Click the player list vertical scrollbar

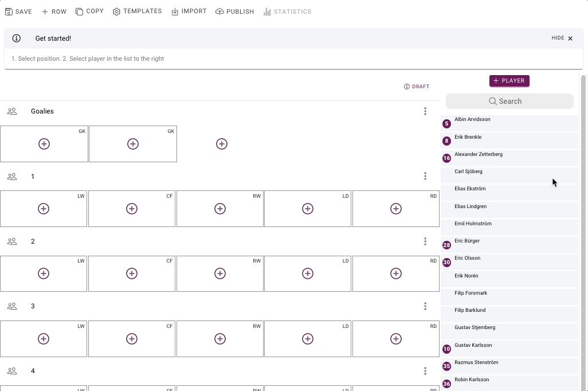583,229
